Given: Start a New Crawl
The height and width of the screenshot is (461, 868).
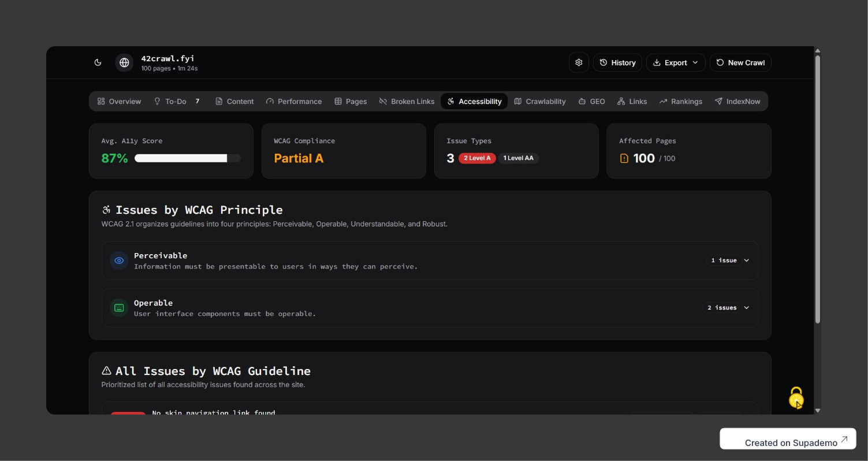Looking at the screenshot, I should (740, 62).
